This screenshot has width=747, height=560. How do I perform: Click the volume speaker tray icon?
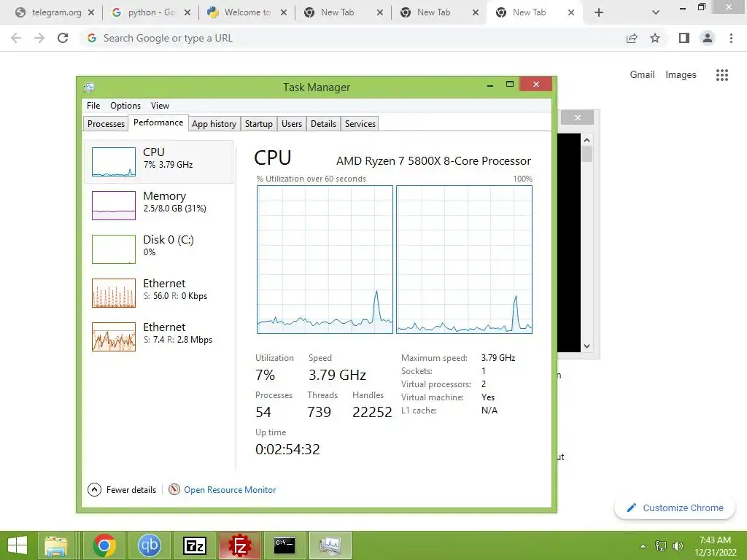point(678,546)
